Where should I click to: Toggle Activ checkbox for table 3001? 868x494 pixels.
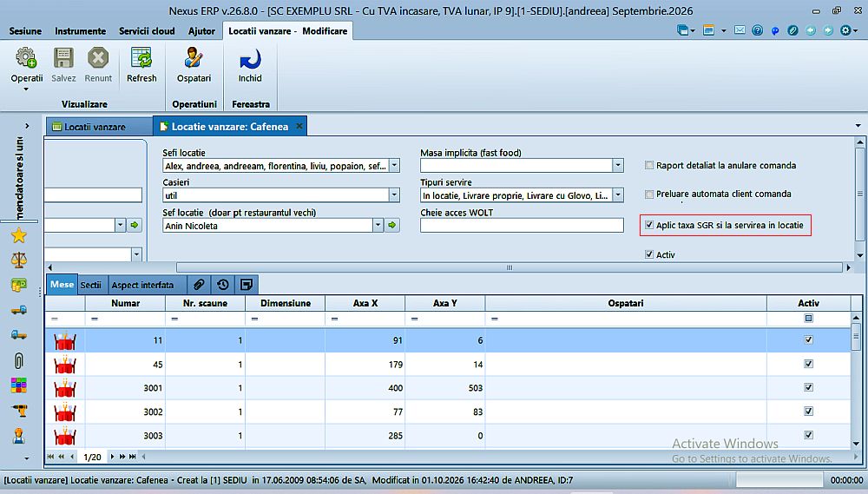point(808,387)
